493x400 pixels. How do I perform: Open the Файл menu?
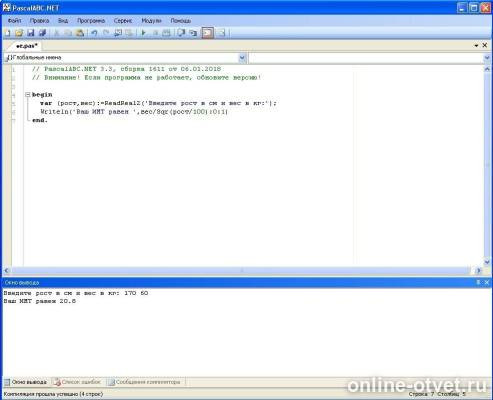tap(14, 21)
